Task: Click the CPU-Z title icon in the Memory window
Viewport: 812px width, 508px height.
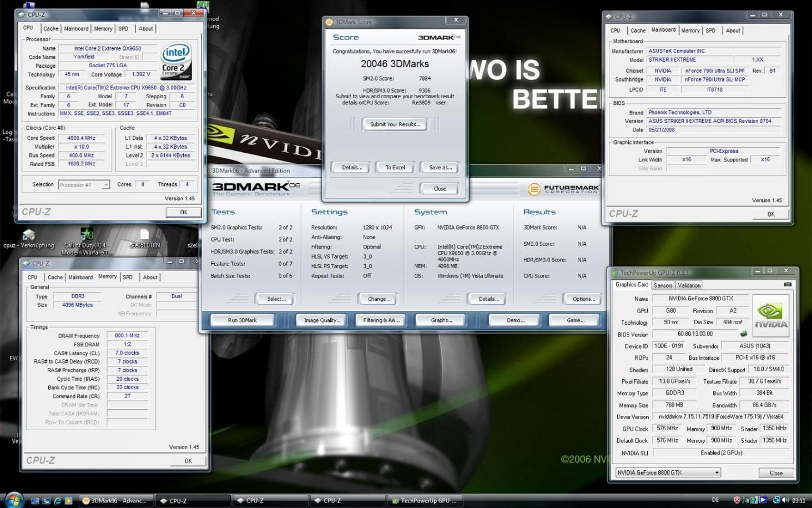Action: (27, 264)
